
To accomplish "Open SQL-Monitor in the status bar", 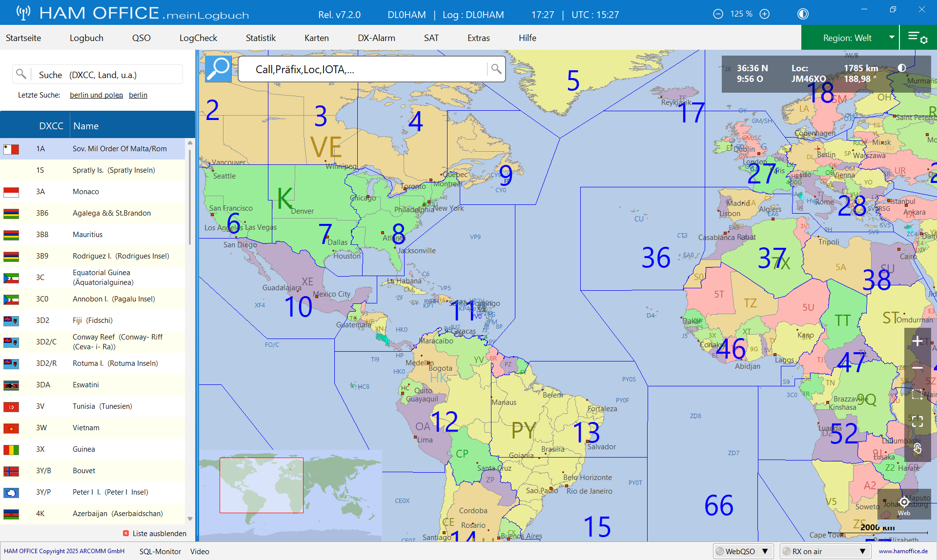I will pyautogui.click(x=160, y=551).
